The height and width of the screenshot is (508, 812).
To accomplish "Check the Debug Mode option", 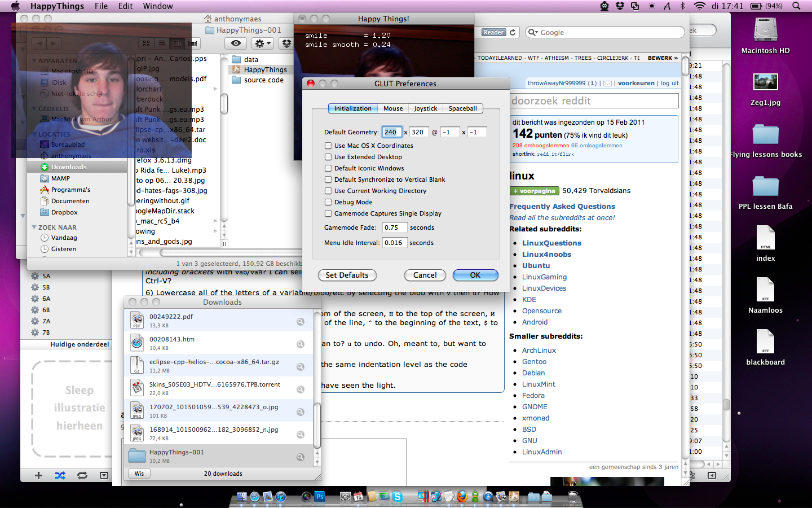I will [328, 202].
